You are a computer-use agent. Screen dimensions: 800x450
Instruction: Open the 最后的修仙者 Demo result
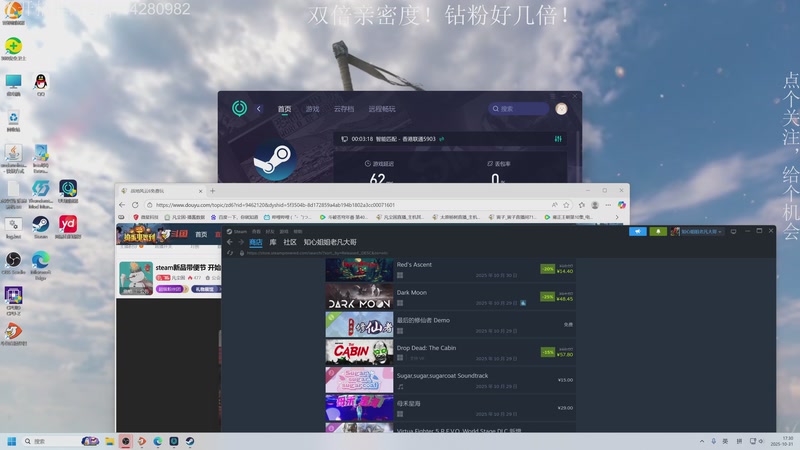(451, 324)
